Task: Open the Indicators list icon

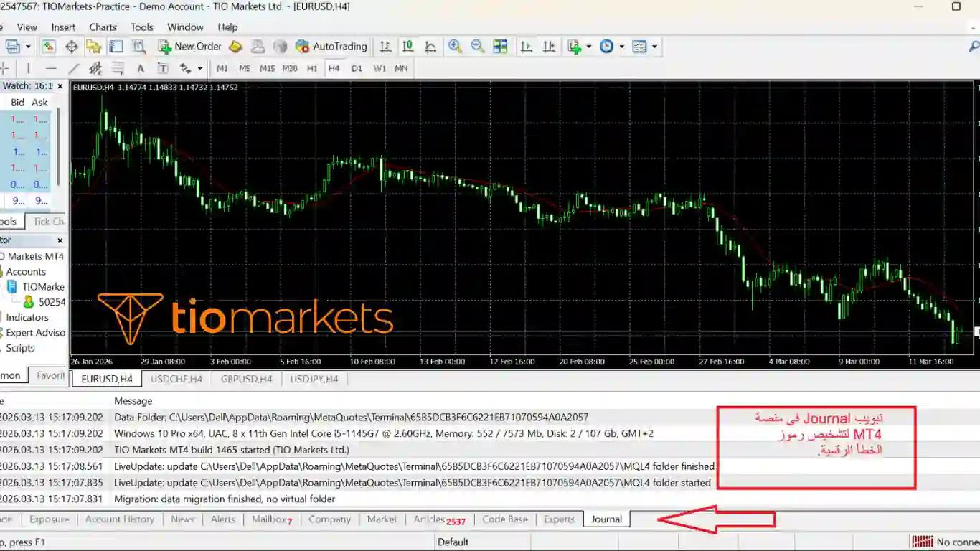Action: tap(574, 47)
